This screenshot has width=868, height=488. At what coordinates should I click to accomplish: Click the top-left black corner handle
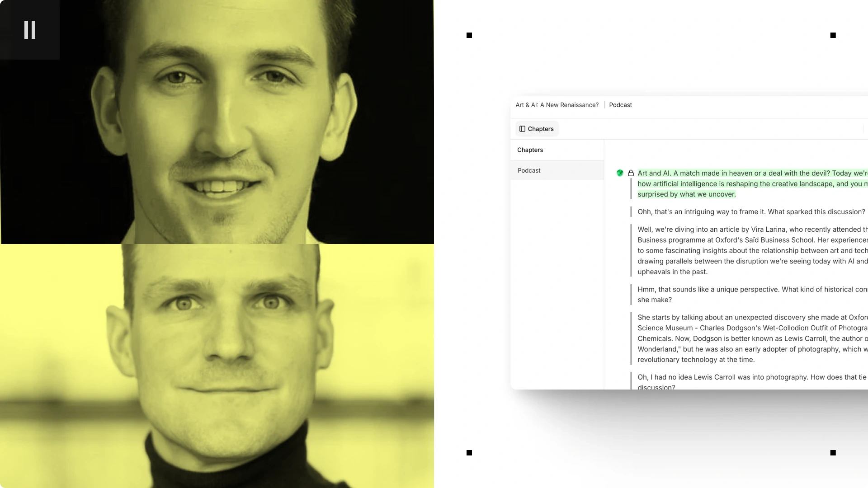coord(469,35)
